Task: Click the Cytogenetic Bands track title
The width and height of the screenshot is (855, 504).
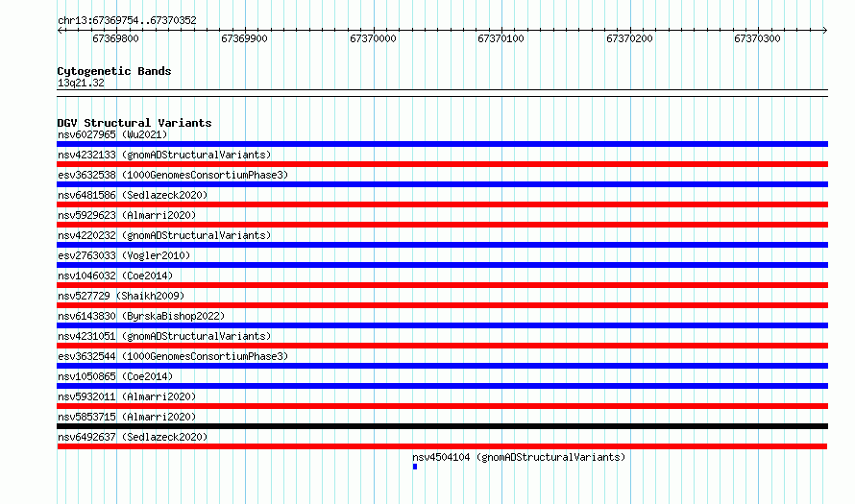Action: pos(114,71)
